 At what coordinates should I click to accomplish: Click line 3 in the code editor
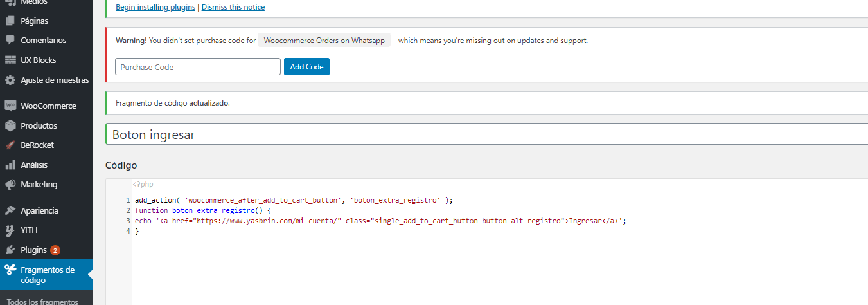coord(380,221)
